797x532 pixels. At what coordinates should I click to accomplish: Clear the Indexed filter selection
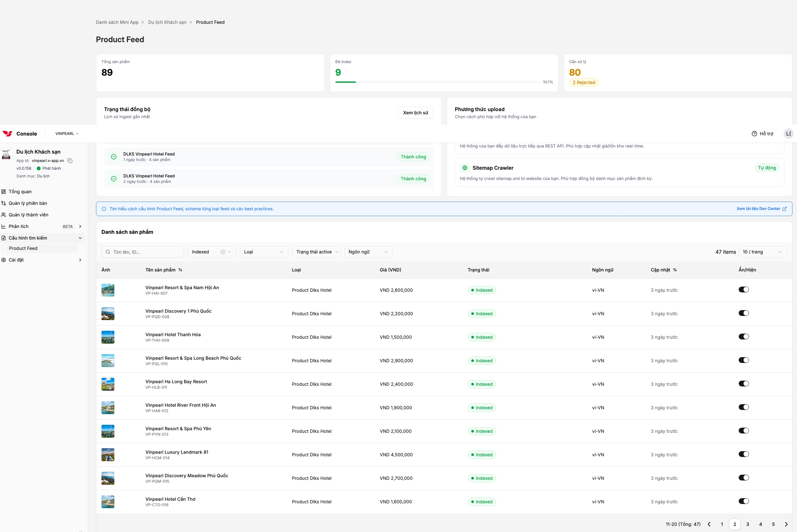tap(223, 252)
